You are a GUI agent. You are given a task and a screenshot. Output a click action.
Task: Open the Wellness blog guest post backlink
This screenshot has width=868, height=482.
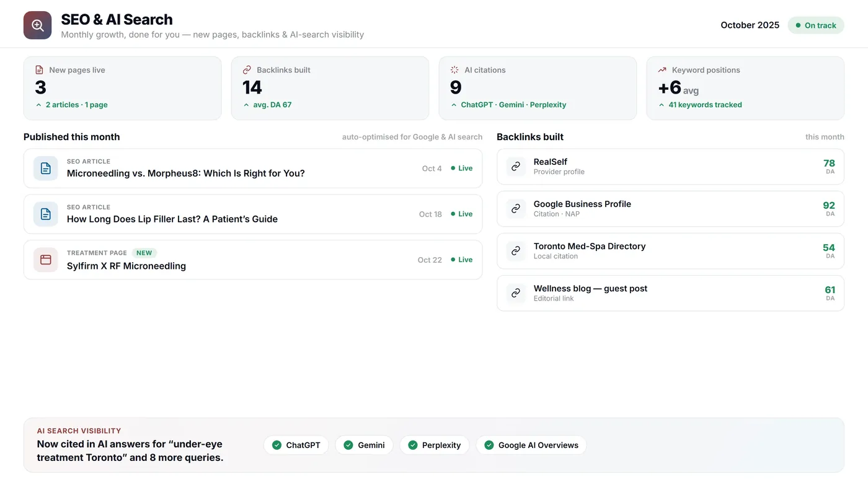[x=670, y=292]
